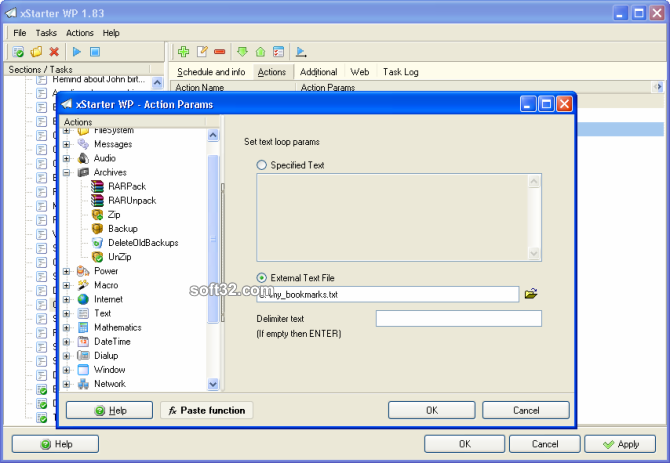Image resolution: width=670 pixels, height=463 pixels.
Task: Open the Tasks menu
Action: (46, 33)
